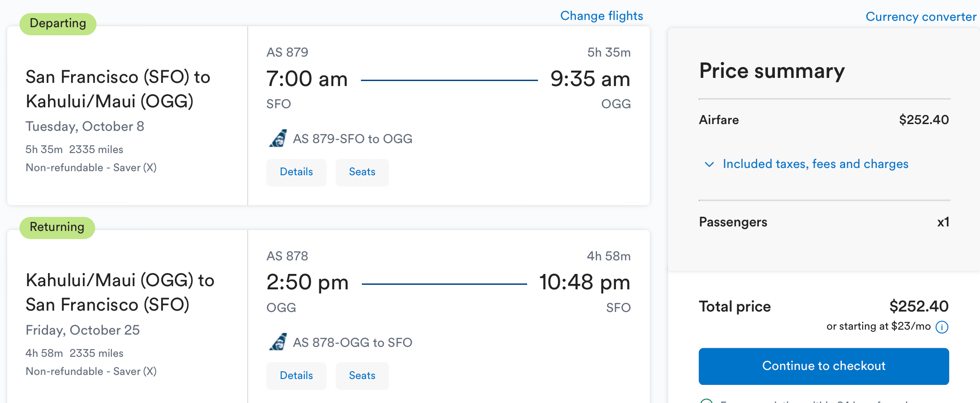Open Details for departing flight AS 879
Screen dimensions: 980x403
296,172
